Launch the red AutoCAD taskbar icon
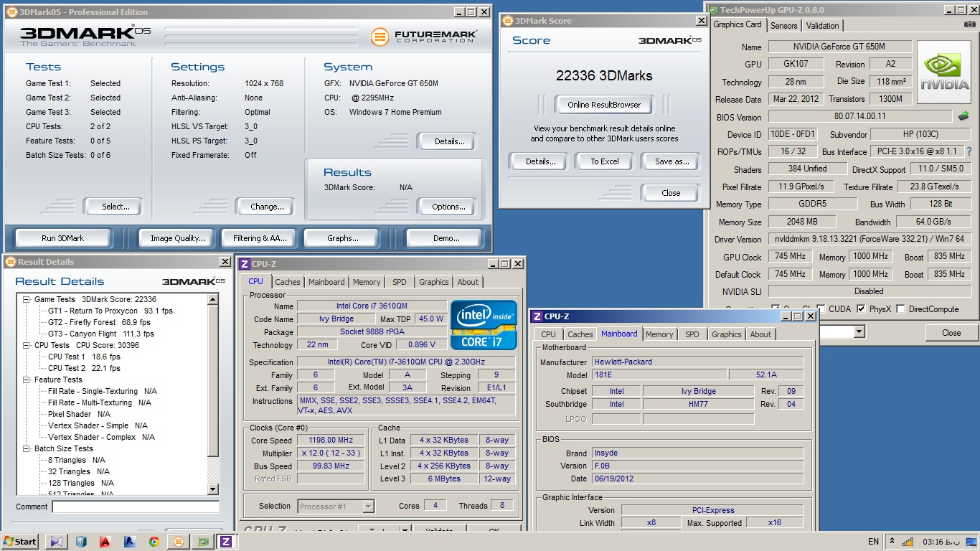This screenshot has width=980, height=551. click(105, 542)
